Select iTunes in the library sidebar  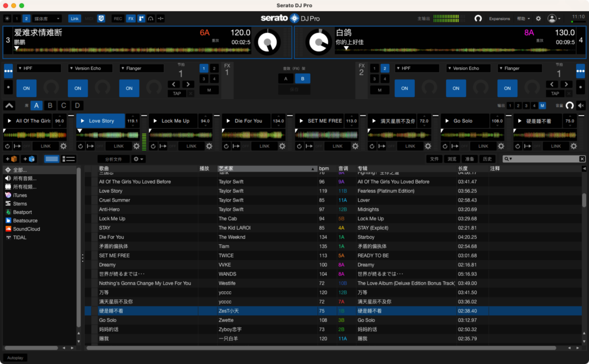[x=20, y=195]
